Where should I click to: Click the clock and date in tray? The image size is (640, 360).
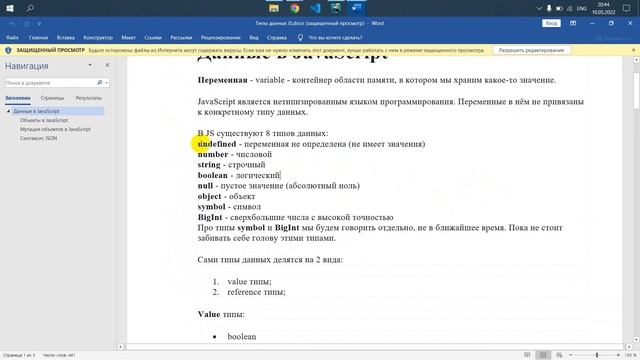[603, 8]
